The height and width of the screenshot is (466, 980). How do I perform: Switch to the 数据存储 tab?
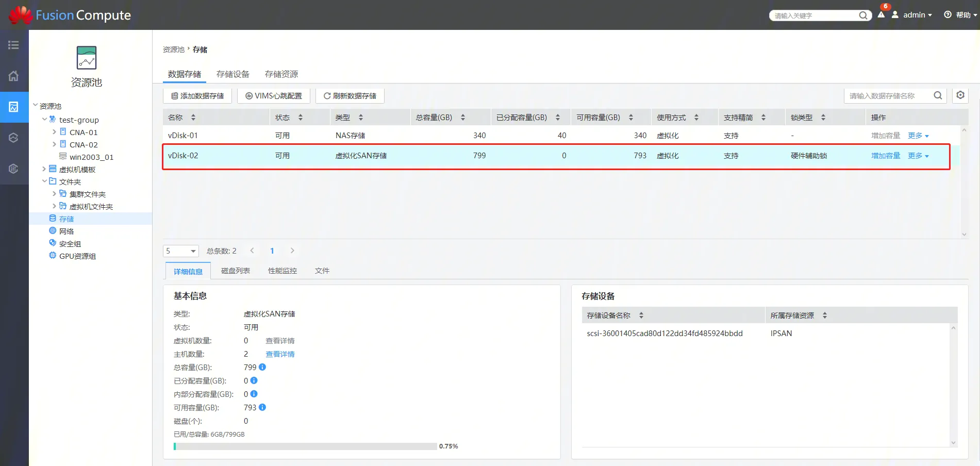click(x=185, y=74)
